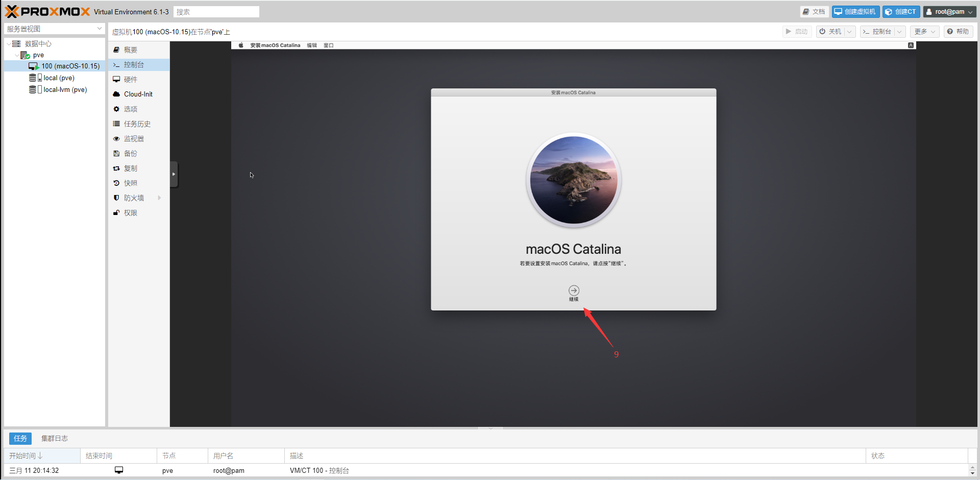Switch to the Cluster Log (集群日志) tab

pos(54,439)
